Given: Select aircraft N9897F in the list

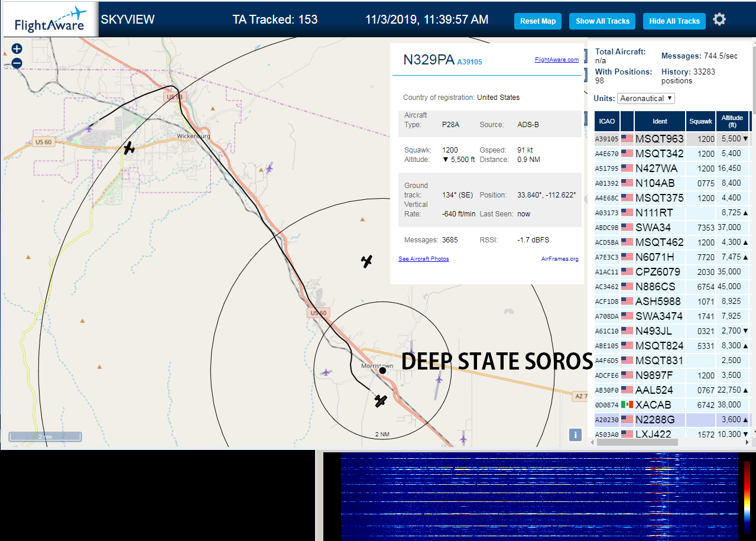Looking at the screenshot, I should (x=673, y=375).
